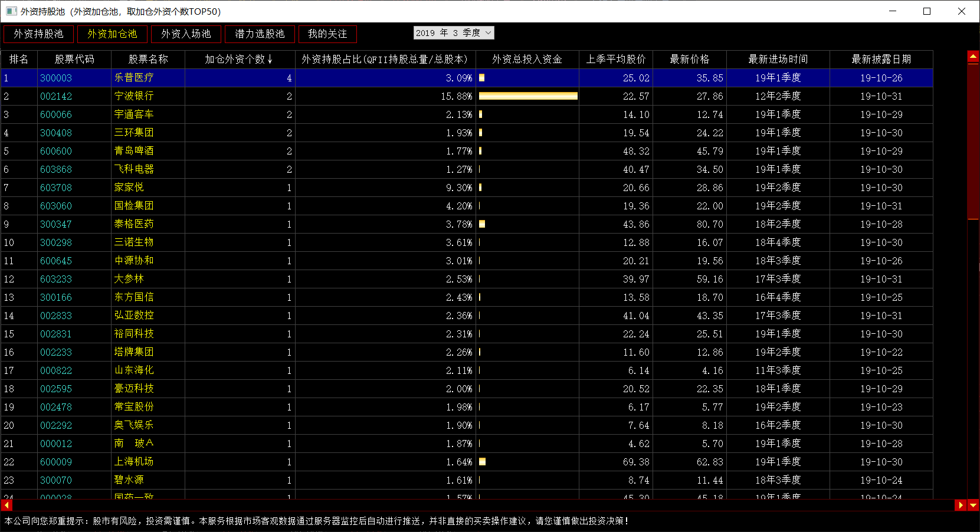This screenshot has height=532, width=980.
Task: Open the 2019 年 3 季度 quarter dropdown
Action: [x=453, y=33]
